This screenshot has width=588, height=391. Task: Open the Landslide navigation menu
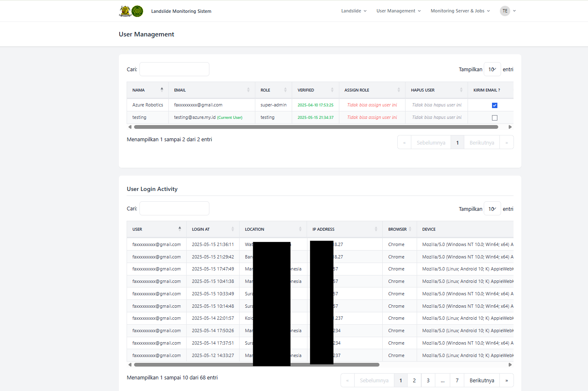coord(353,11)
